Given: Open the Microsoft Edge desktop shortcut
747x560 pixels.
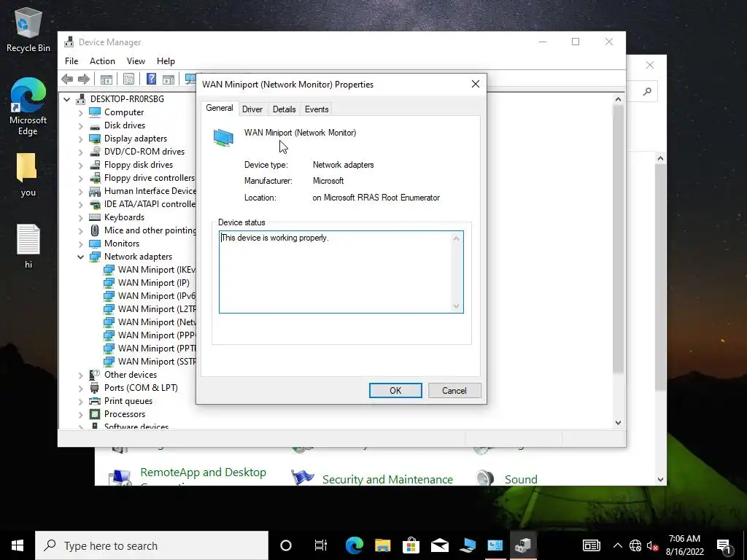Looking at the screenshot, I should [28, 106].
